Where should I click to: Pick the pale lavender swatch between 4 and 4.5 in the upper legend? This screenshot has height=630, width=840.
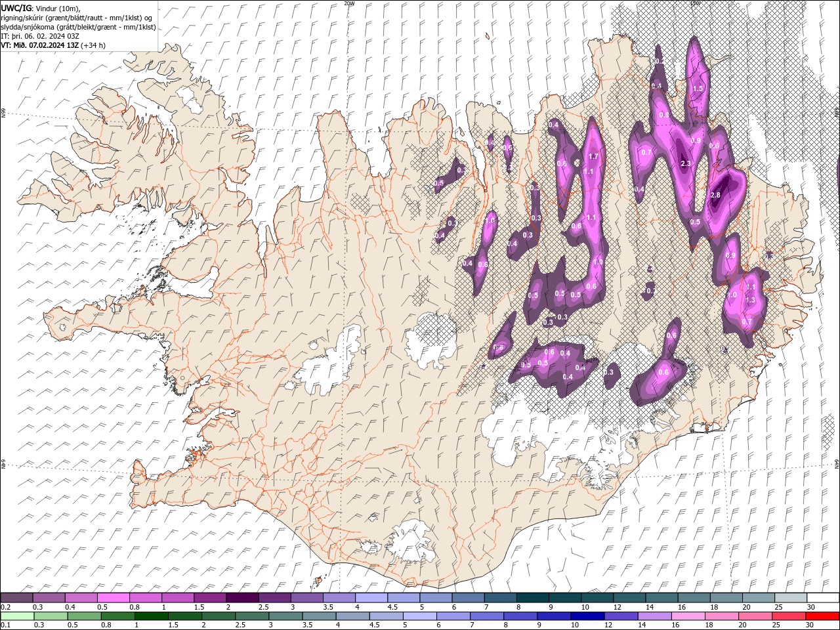(371, 598)
